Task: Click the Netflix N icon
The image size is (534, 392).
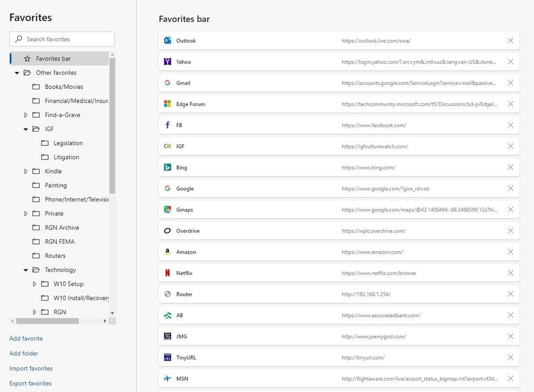Action: pos(166,273)
